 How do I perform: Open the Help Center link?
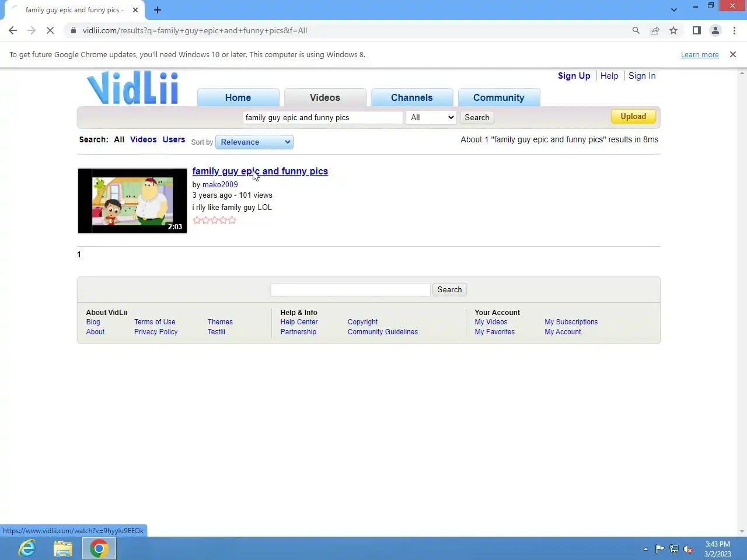[299, 322]
